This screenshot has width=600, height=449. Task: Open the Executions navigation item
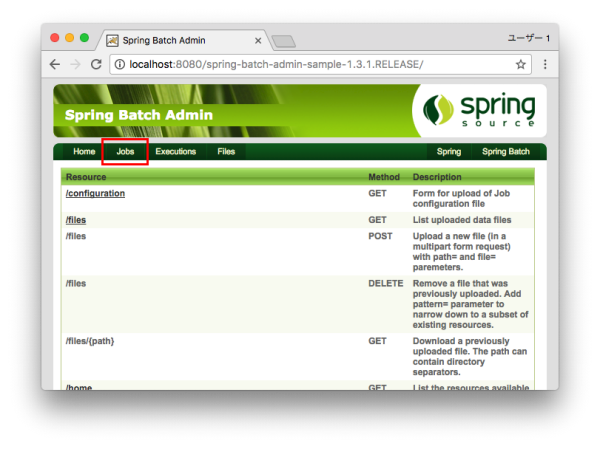[x=176, y=152]
